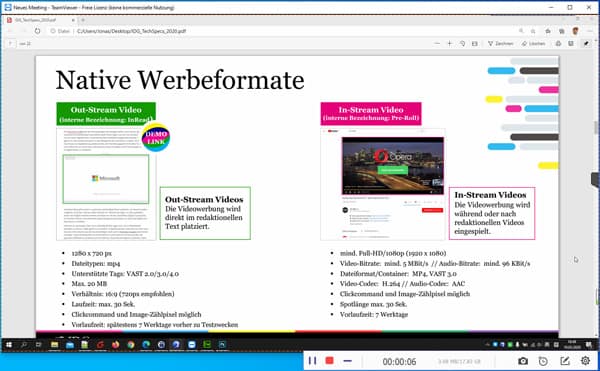Open browser collections
Viewport: 600px width, 371px height.
point(561,31)
